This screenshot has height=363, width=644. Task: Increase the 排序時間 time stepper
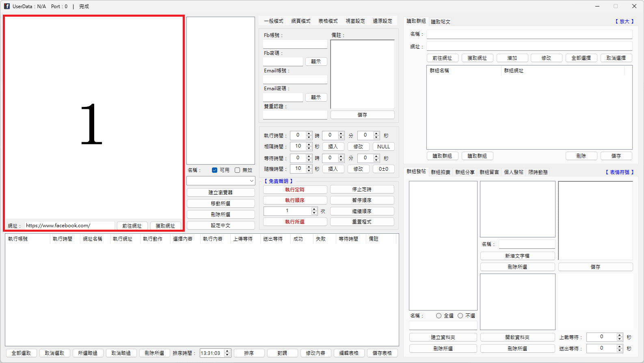pyautogui.click(x=227, y=351)
